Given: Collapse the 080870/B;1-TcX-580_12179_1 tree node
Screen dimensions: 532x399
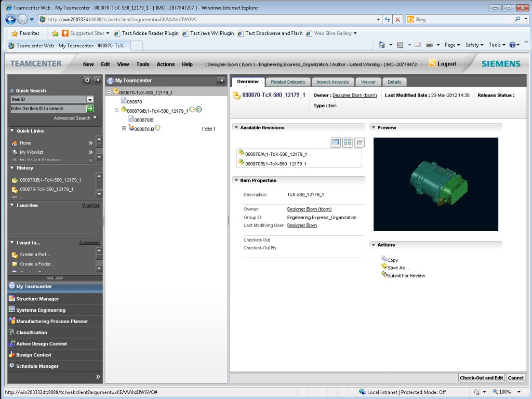Looking at the screenshot, I should tap(116, 110).
